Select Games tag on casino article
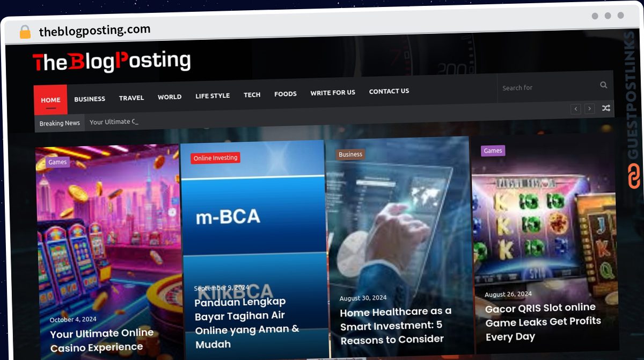 pos(57,162)
